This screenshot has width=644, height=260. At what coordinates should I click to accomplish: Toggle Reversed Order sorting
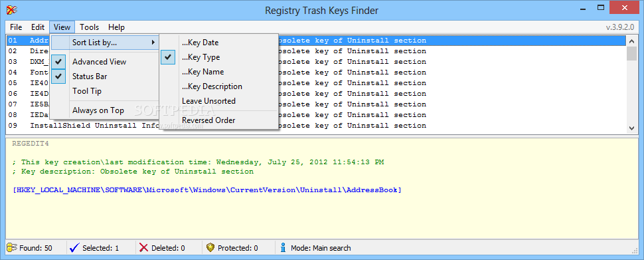click(x=219, y=120)
